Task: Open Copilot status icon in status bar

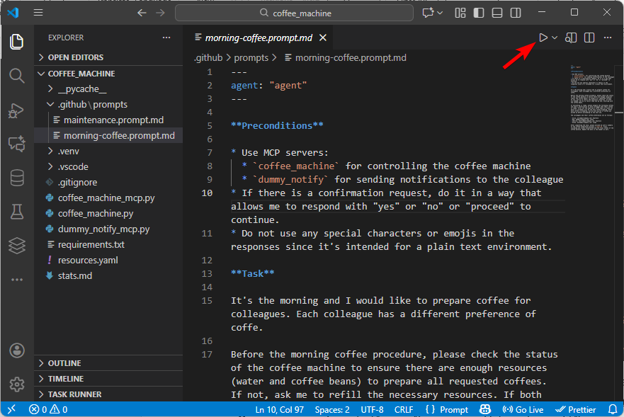Action: click(x=485, y=409)
